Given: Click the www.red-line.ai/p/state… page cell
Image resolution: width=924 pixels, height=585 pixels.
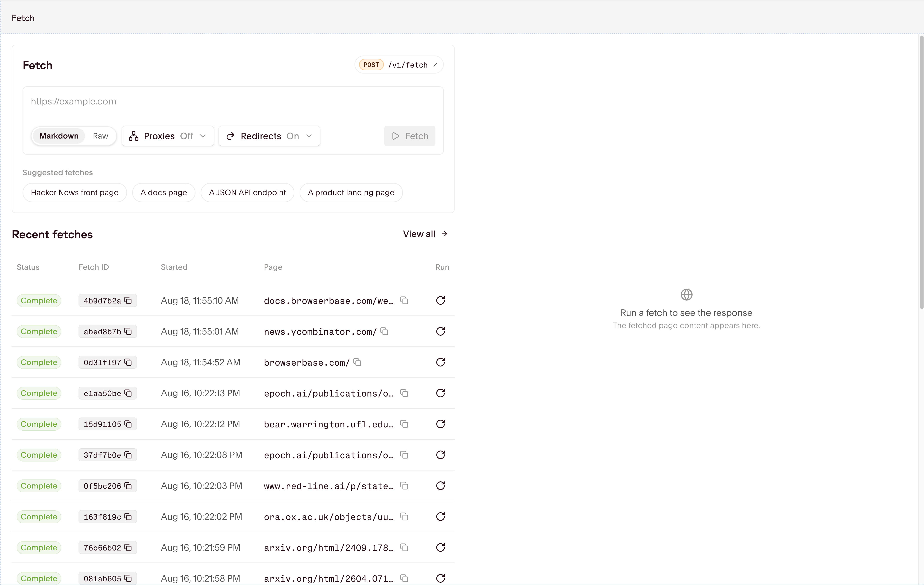Looking at the screenshot, I should (329, 486).
